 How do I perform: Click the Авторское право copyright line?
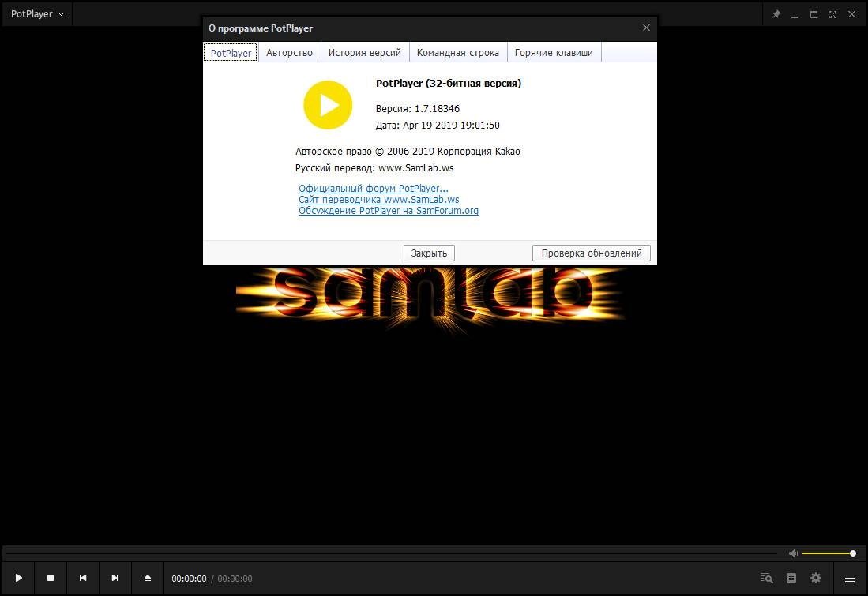(x=408, y=151)
